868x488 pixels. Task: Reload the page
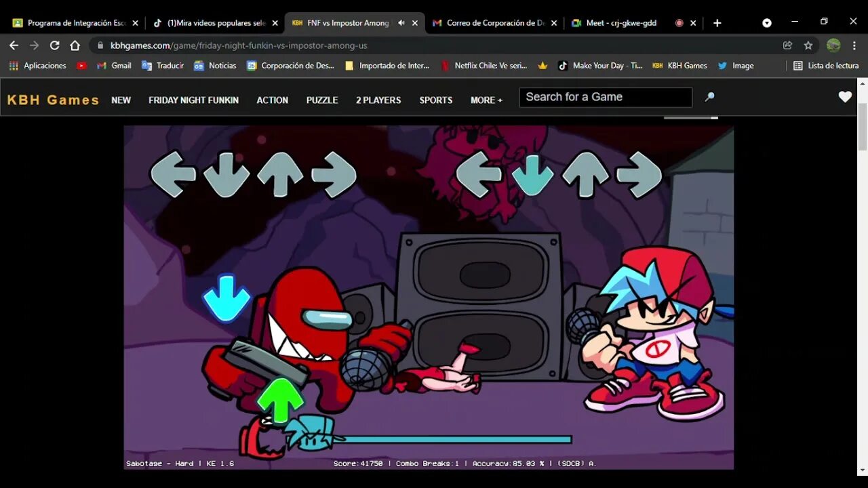click(x=55, y=45)
